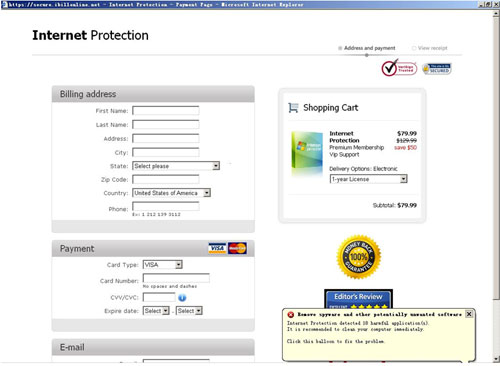The image size is (500, 366).
Task: Click the vertical scrollbar thumb
Action: [x=496, y=158]
